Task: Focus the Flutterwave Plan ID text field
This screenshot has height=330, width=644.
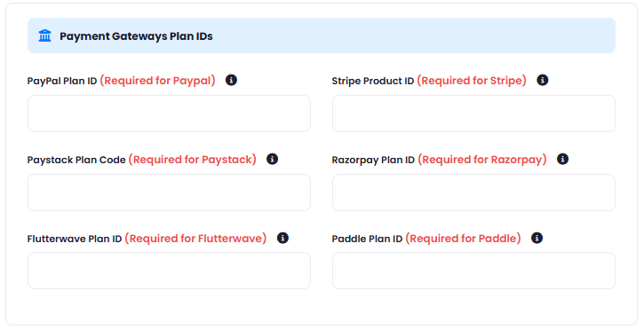Action: 169,271
